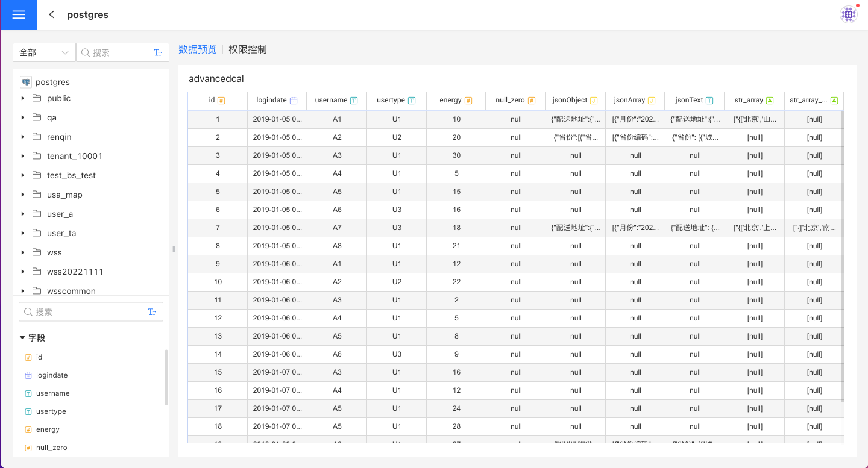This screenshot has height=468, width=868.
Task: Switch to the 权限控制 tab
Action: 247,49
